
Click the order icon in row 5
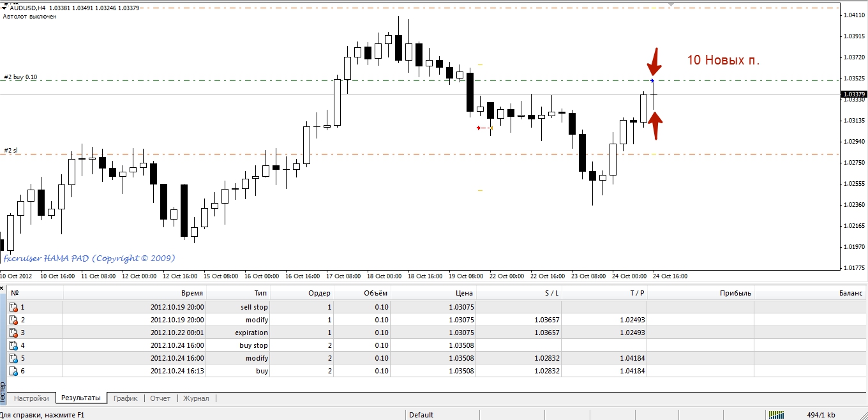pyautogui.click(x=13, y=358)
